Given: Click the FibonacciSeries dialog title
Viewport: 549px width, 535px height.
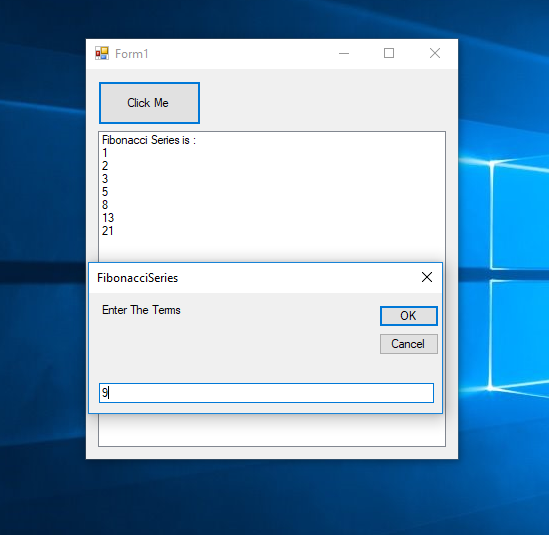Looking at the screenshot, I should (x=138, y=278).
